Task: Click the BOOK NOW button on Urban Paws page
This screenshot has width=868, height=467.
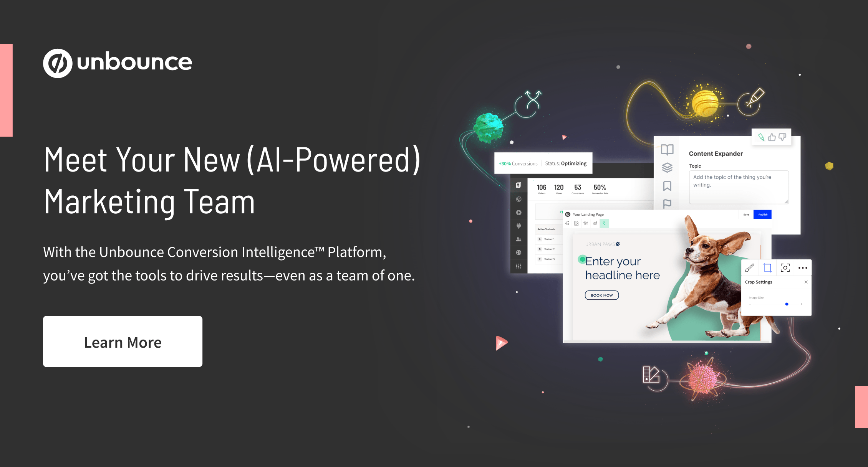Action: [x=601, y=295]
